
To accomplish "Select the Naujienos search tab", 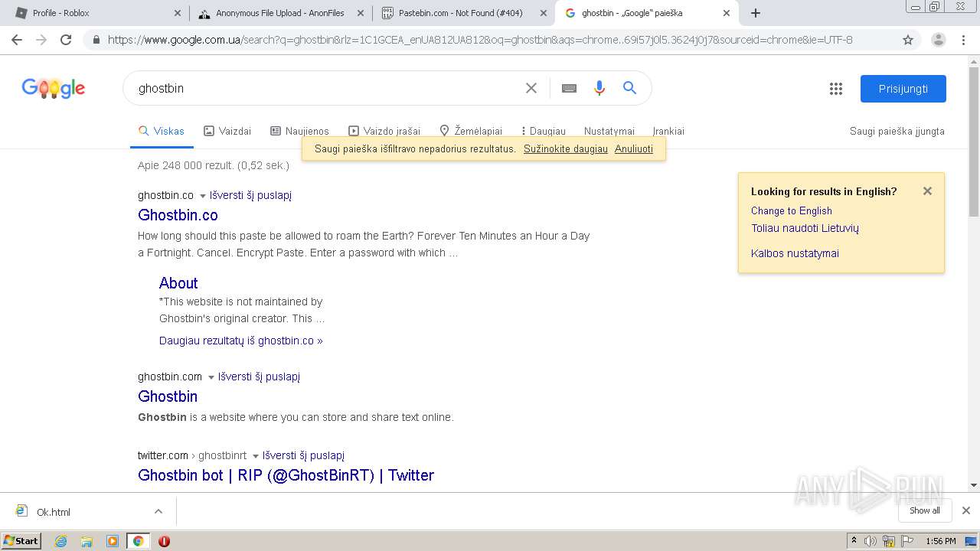I will click(299, 131).
